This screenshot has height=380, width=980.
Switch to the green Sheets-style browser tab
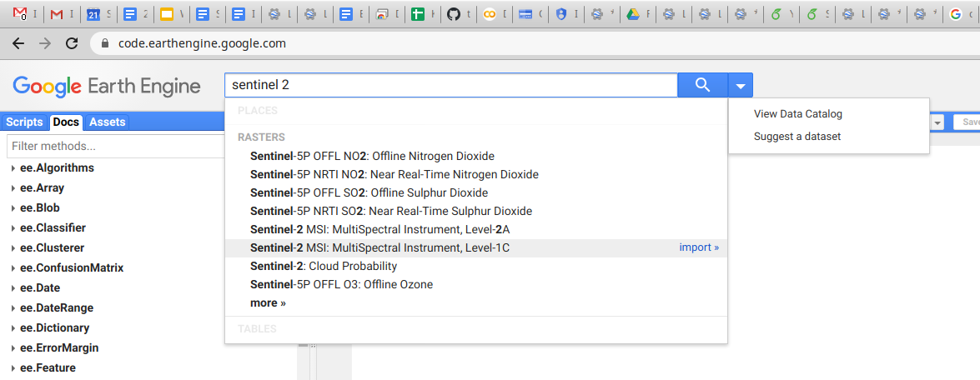pos(418,13)
